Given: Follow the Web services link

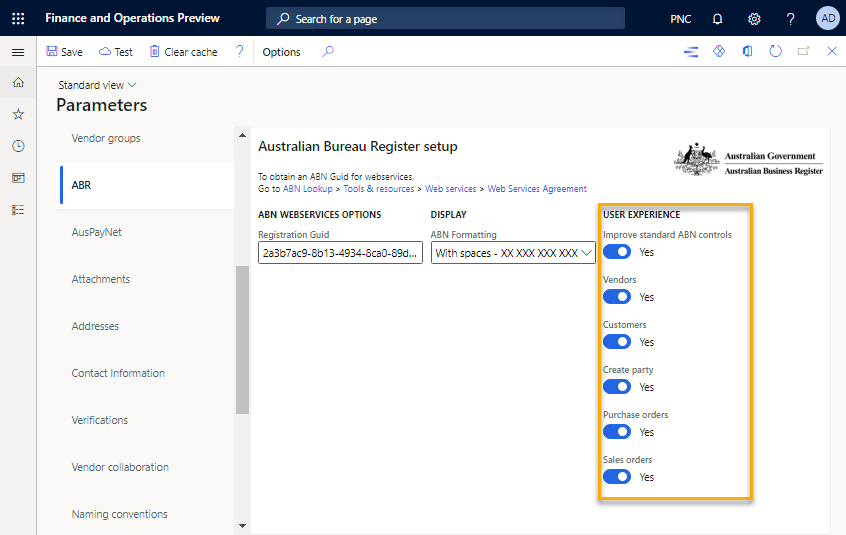Looking at the screenshot, I should (451, 189).
